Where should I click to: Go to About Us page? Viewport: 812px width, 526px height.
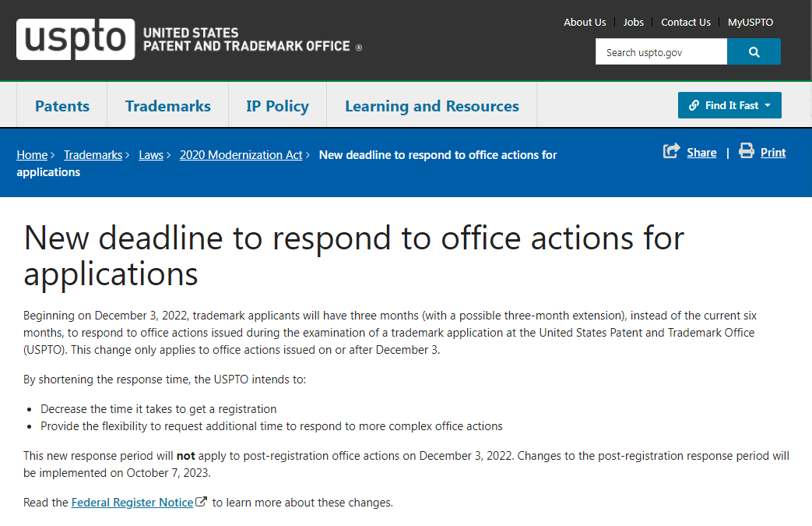click(585, 23)
